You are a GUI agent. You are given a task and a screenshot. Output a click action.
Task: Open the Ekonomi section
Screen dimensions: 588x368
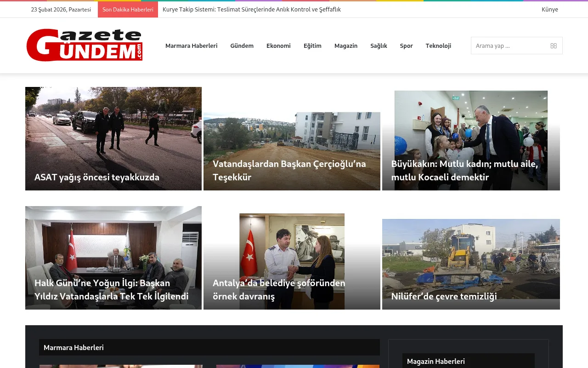click(x=278, y=46)
